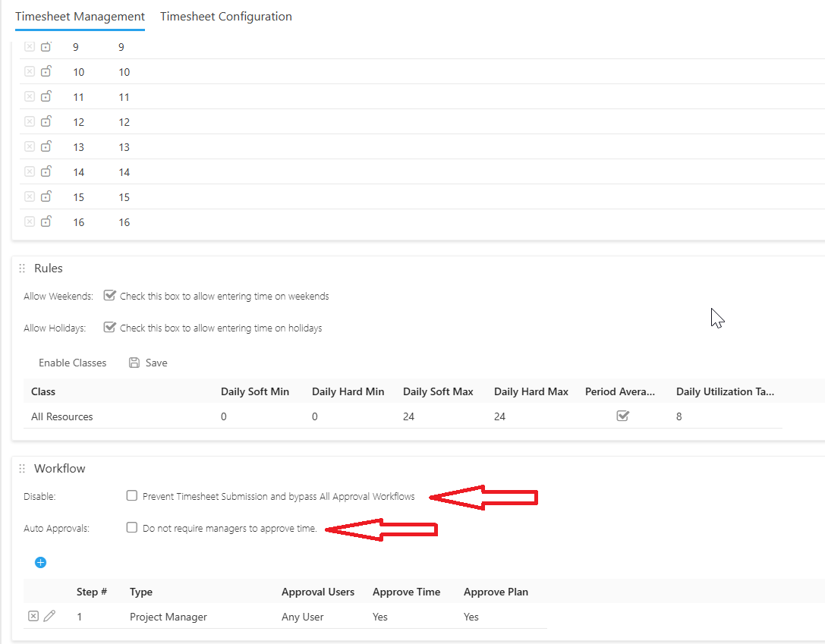This screenshot has width=825, height=644.
Task: Delete period row 16 icon
Action: click(x=30, y=221)
